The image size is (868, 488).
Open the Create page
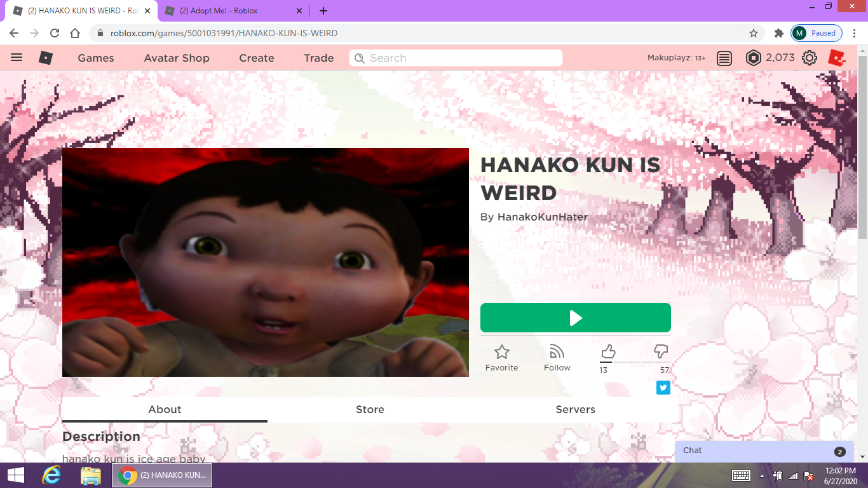coord(257,58)
